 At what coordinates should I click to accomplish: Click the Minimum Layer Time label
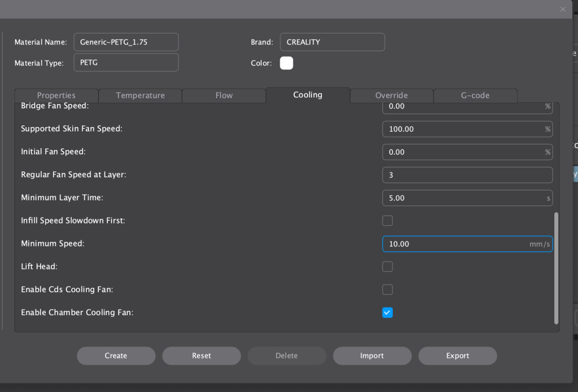62,197
